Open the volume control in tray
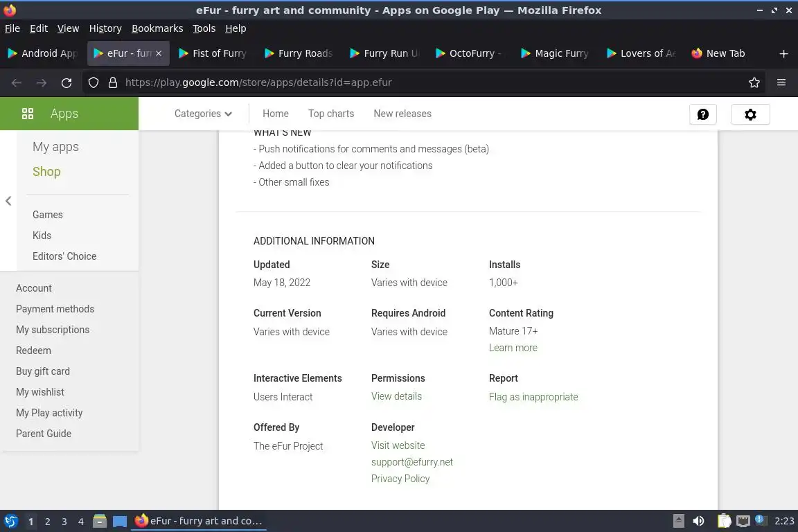 pos(699,521)
